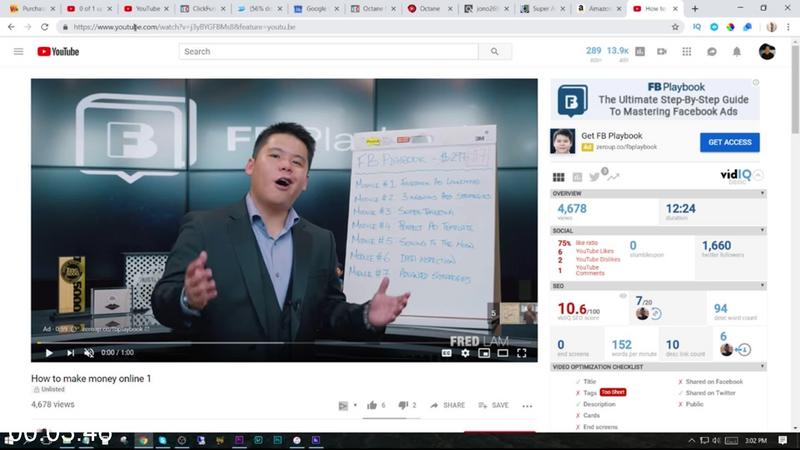Image resolution: width=800 pixels, height=450 pixels.
Task: Switch to the jono26 tab
Action: [486, 9]
